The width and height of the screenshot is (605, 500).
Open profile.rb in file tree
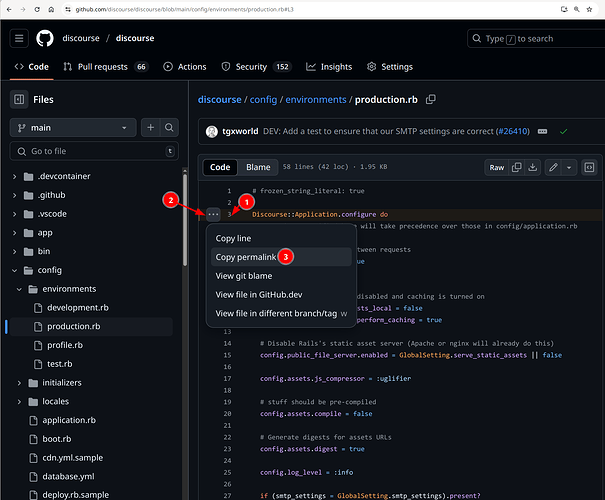pyautogui.click(x=65, y=345)
